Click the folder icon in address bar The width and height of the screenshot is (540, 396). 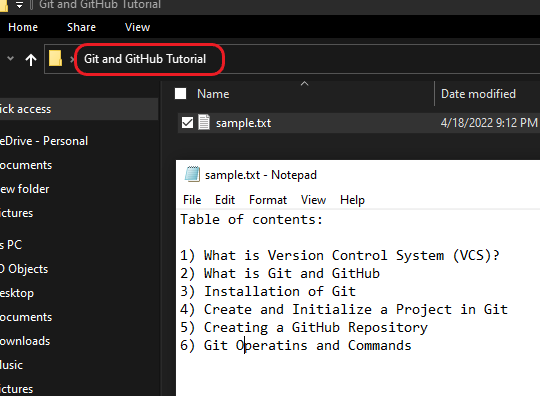click(55, 59)
